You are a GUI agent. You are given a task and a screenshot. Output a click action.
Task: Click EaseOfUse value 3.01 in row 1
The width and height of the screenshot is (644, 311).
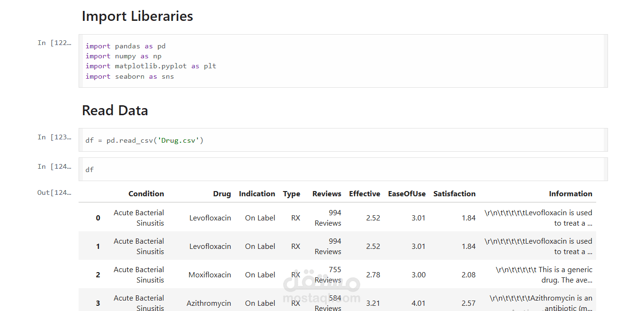click(x=419, y=247)
